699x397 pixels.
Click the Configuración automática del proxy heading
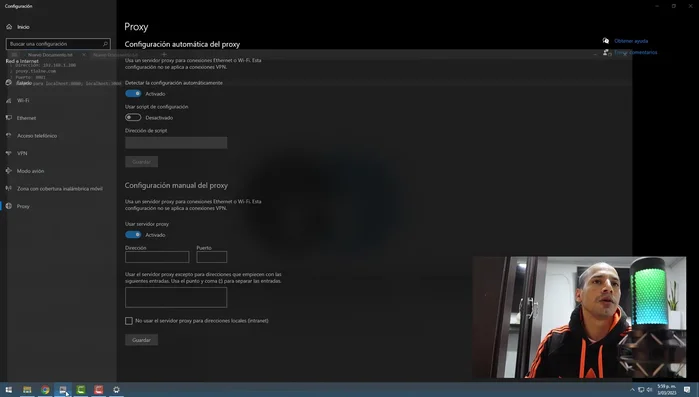(x=182, y=44)
